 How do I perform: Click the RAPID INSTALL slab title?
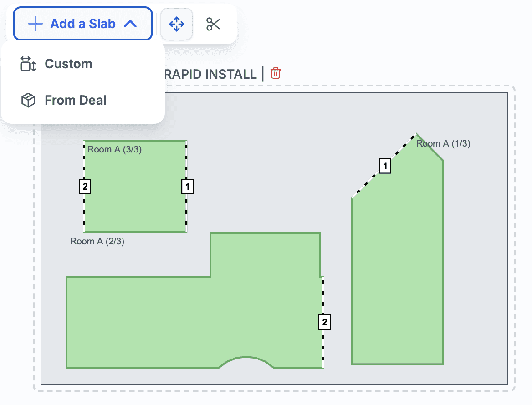click(210, 74)
